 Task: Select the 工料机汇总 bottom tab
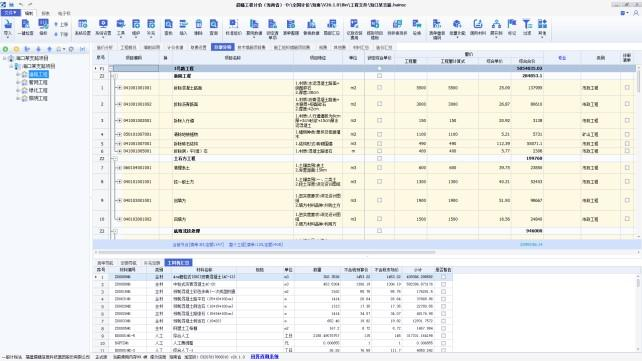click(179, 263)
